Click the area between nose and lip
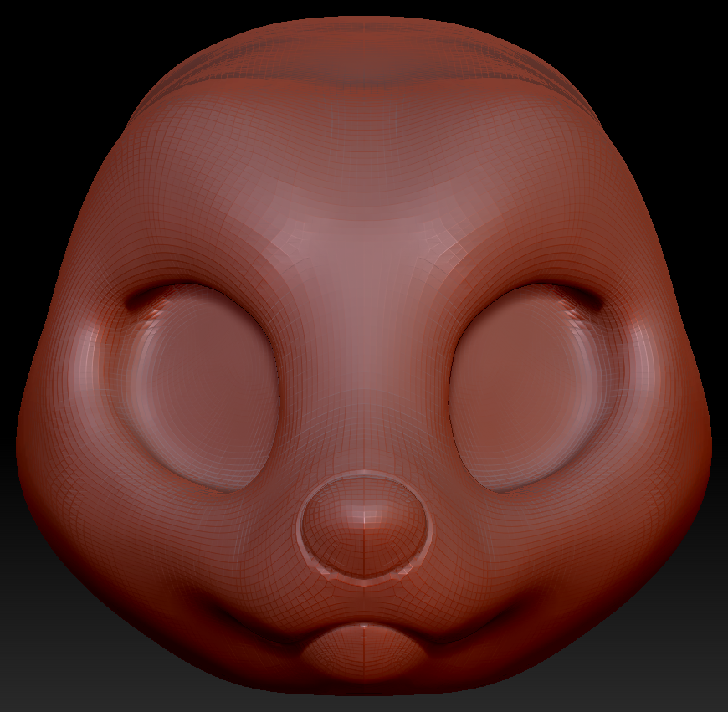Viewport: 728px width, 712px height. coord(364,604)
